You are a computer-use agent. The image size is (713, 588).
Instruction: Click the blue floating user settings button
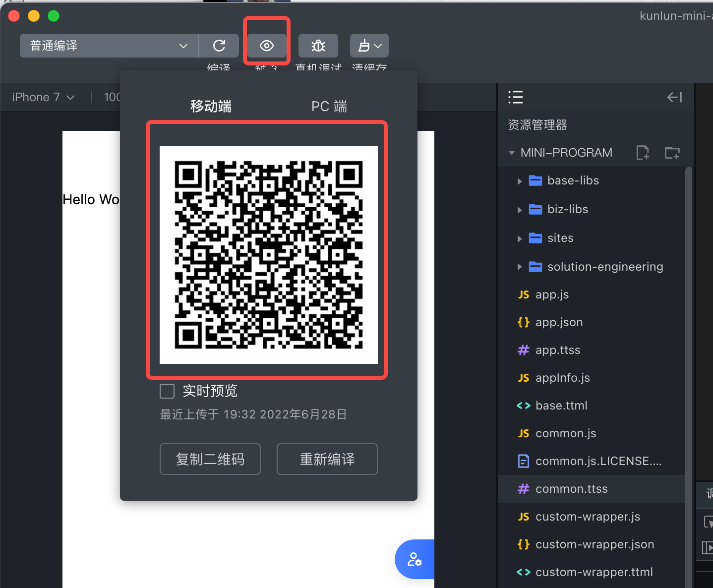pos(415,559)
